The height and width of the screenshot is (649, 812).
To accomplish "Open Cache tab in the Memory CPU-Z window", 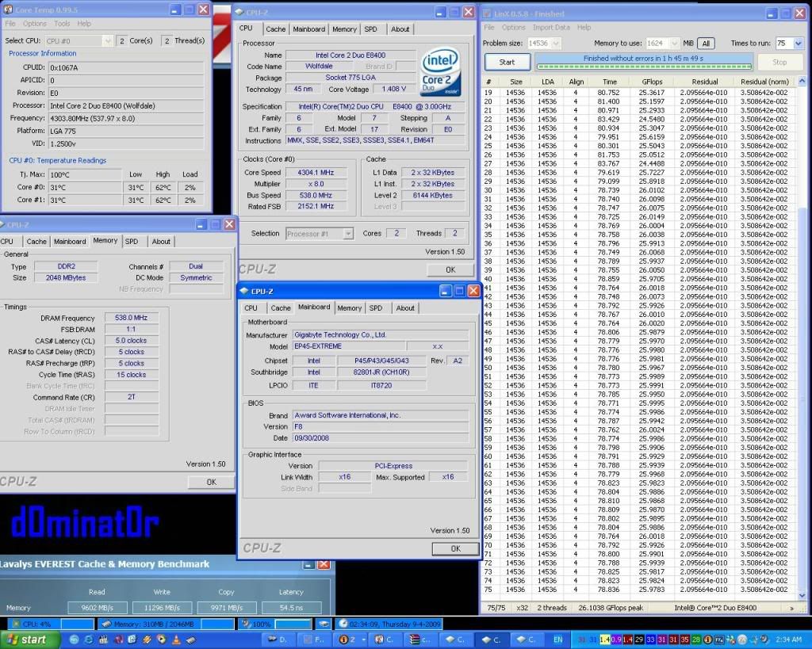I will pos(36,242).
